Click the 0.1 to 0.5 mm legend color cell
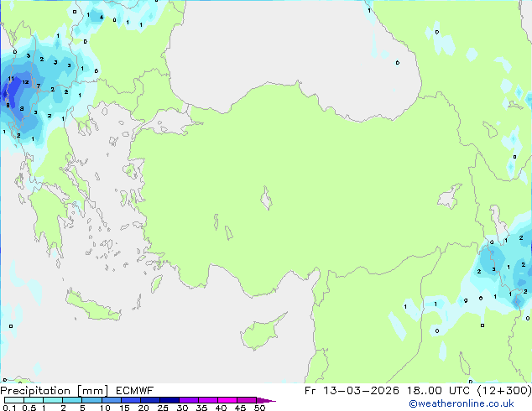Screen dimensions: 532x411 14,400
